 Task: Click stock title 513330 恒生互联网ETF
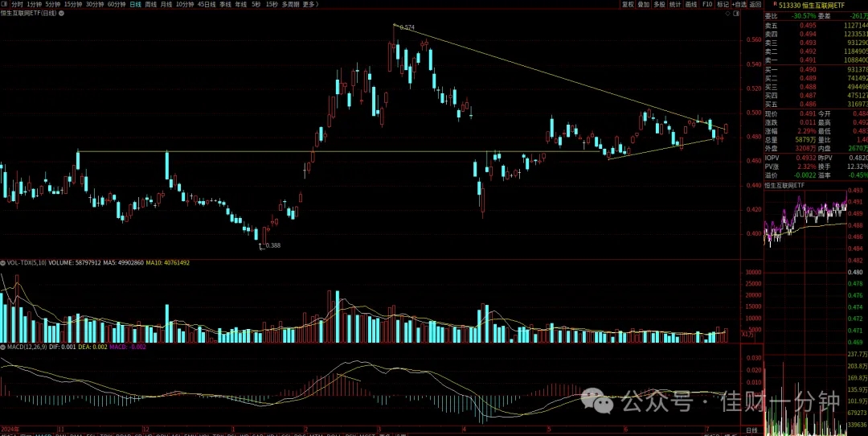tap(813, 5)
